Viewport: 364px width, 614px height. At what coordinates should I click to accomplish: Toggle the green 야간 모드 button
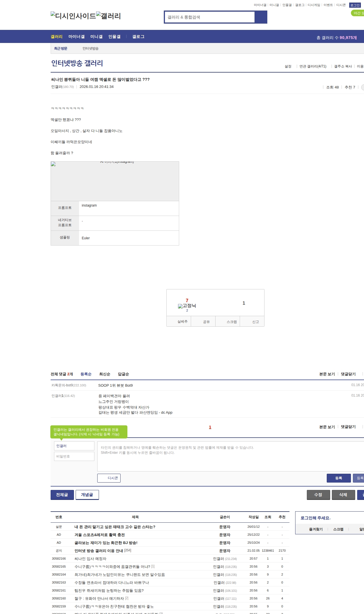[358, 13]
